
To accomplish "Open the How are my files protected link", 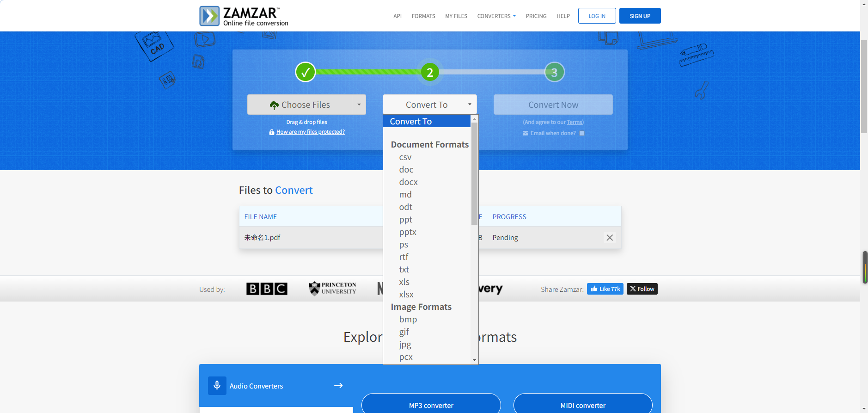I will click(310, 132).
